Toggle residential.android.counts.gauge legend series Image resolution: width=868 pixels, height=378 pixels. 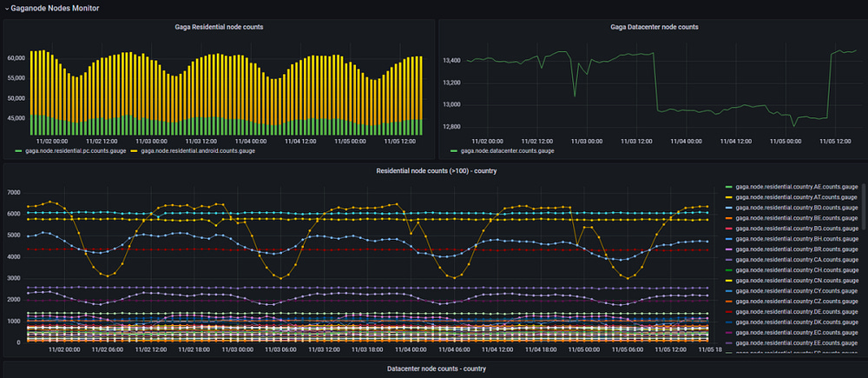click(198, 150)
